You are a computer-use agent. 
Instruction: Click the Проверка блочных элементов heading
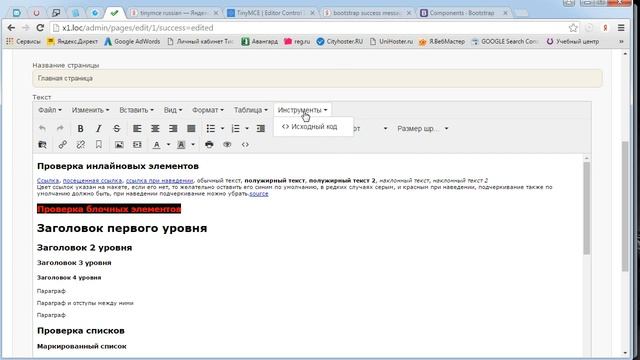(109, 209)
